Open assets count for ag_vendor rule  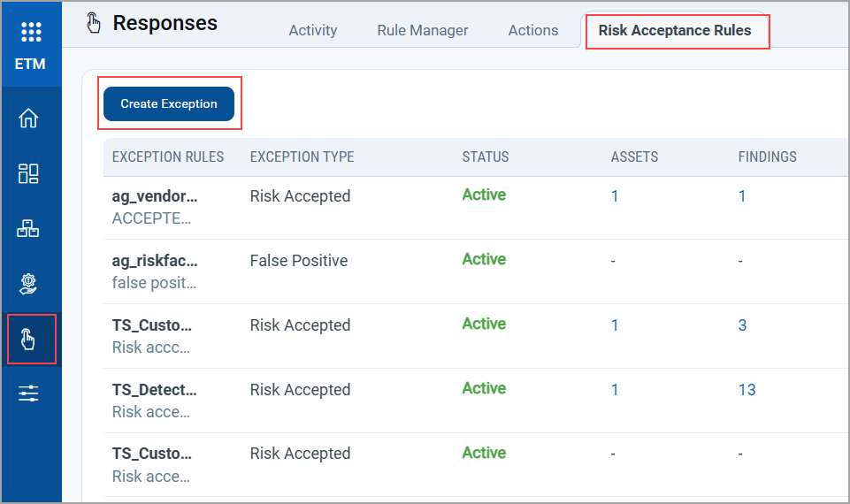615,196
